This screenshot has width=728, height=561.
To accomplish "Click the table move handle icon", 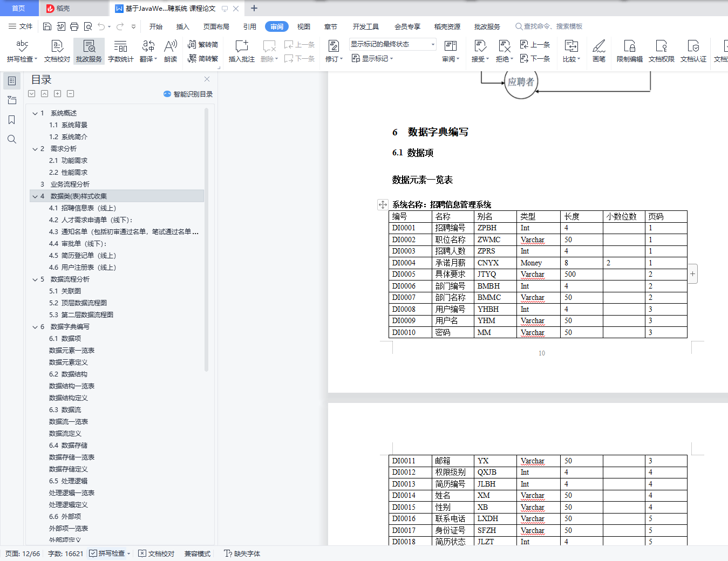I will (383, 204).
